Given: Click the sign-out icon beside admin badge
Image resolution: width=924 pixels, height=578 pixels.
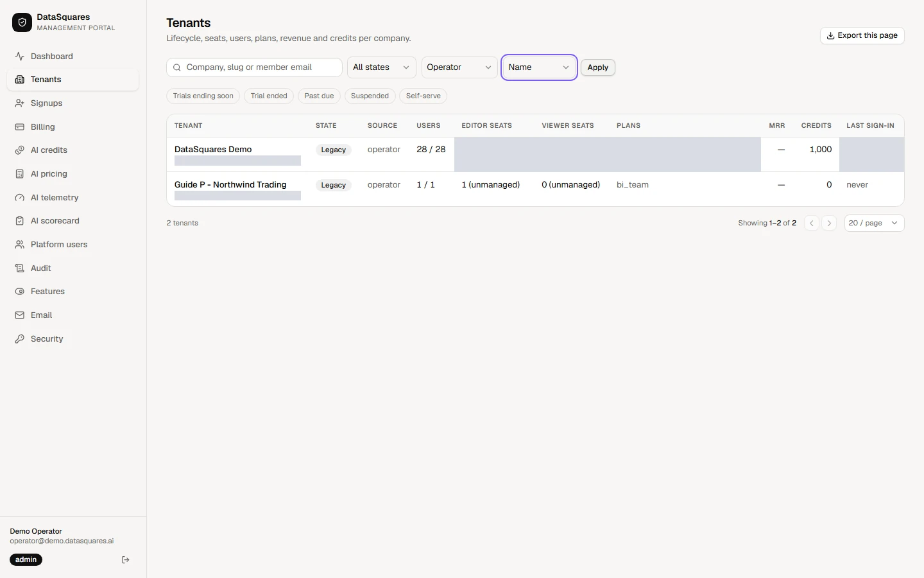Looking at the screenshot, I should pos(126,560).
